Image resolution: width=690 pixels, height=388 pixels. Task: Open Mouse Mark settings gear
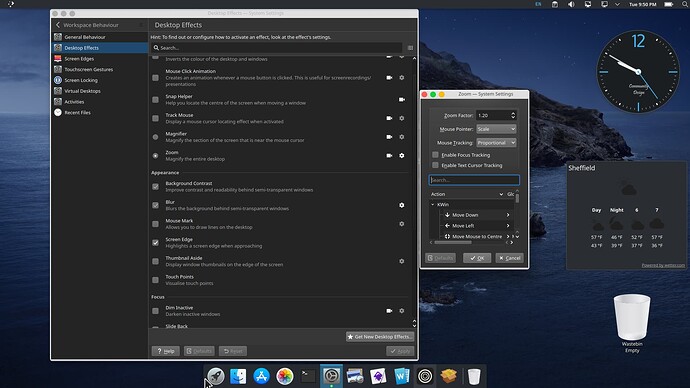point(401,224)
